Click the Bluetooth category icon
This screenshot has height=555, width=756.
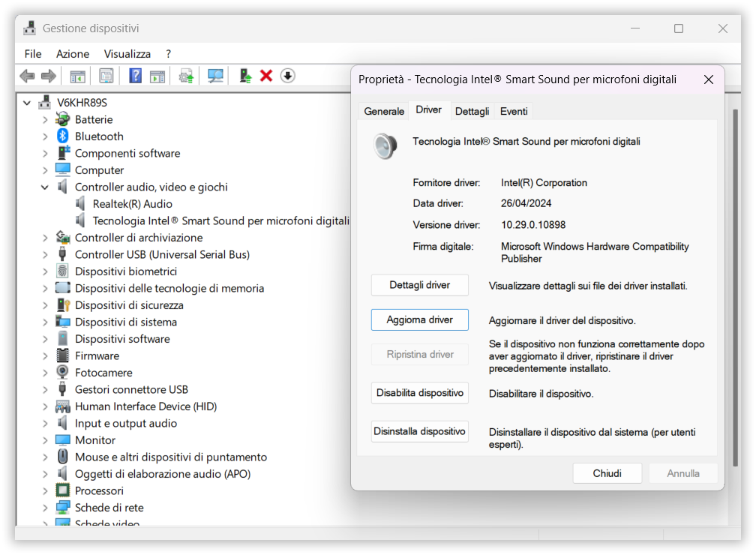[63, 136]
